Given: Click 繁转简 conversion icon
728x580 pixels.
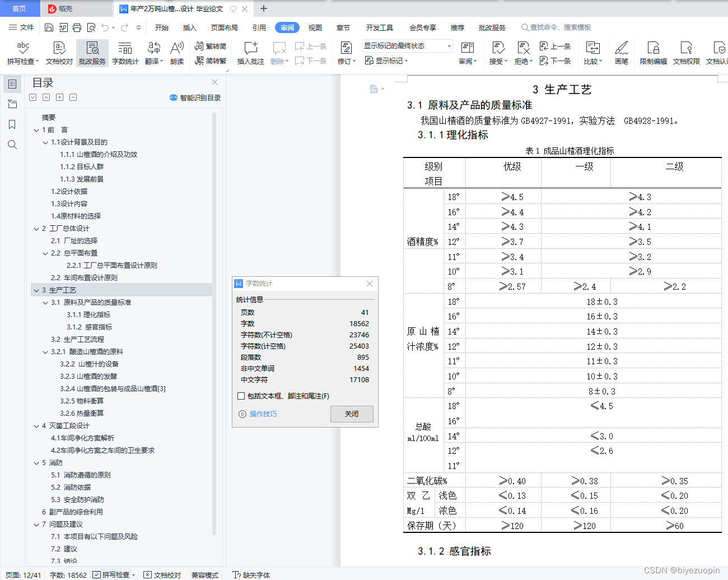Looking at the screenshot, I should click(211, 46).
